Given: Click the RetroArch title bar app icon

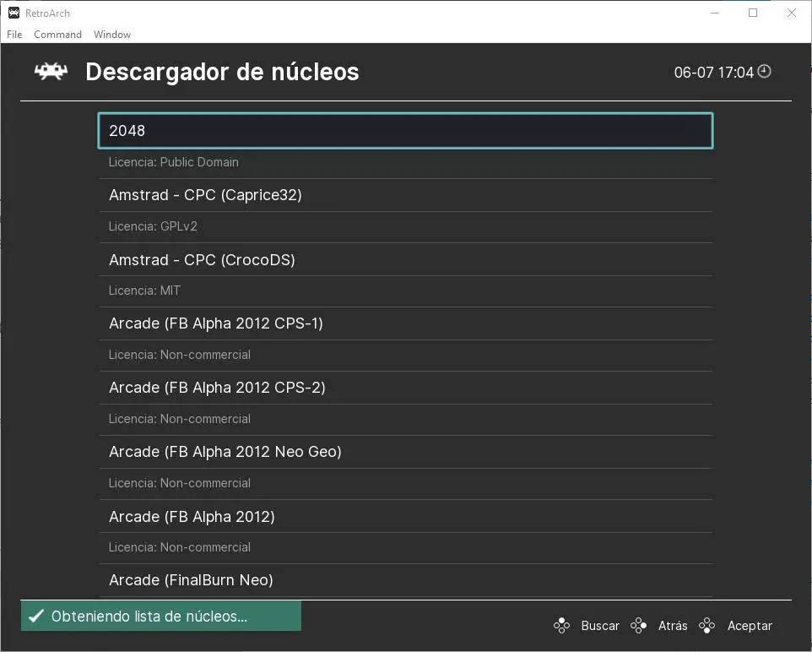Looking at the screenshot, I should (14, 13).
